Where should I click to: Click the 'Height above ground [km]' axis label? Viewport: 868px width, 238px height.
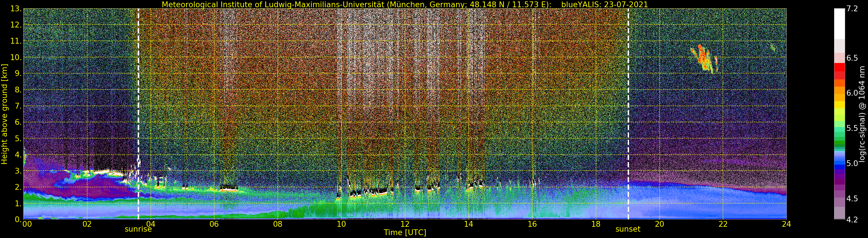(x=4, y=114)
